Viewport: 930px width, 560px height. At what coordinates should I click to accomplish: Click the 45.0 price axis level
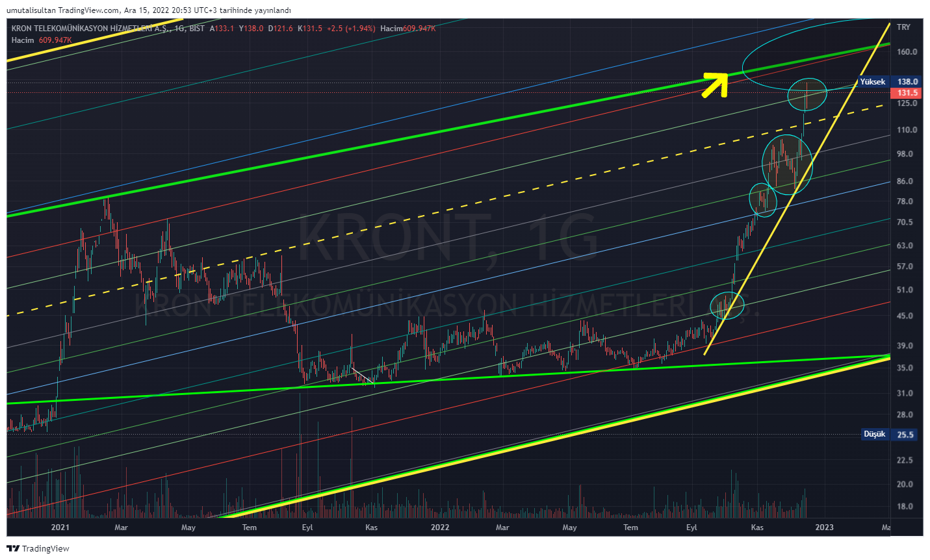point(905,316)
